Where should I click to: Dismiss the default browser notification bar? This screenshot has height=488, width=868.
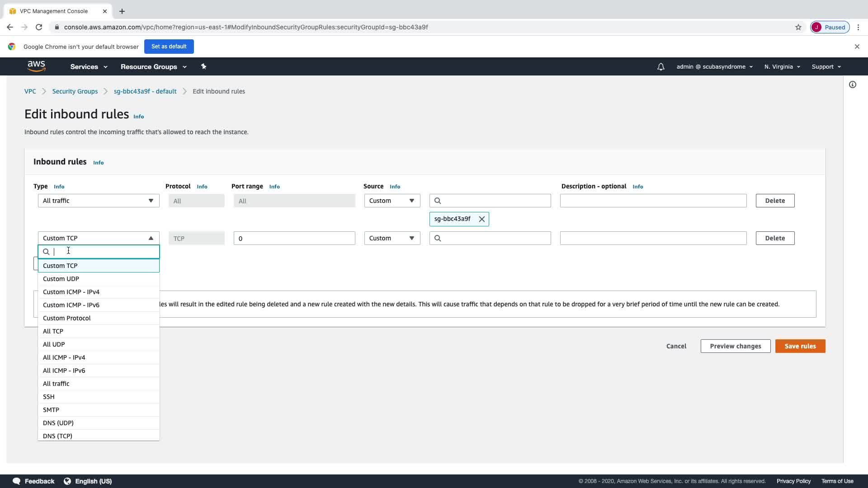(857, 47)
